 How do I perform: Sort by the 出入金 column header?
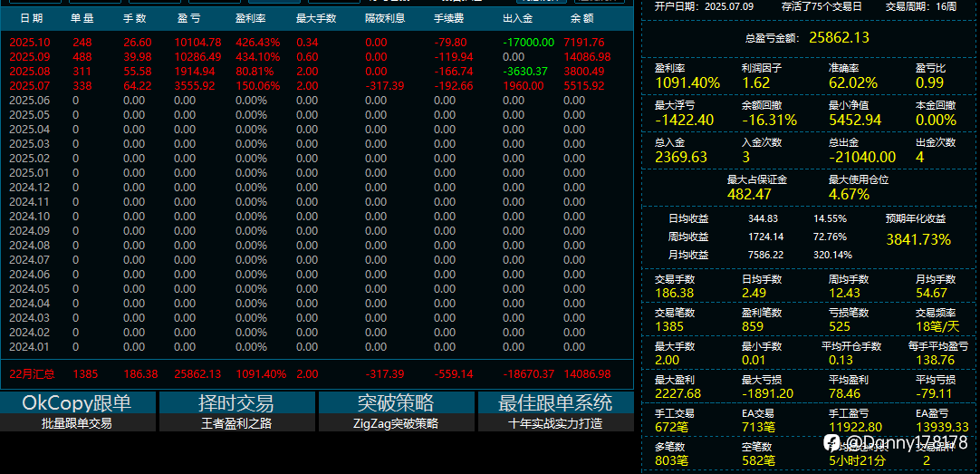click(517, 19)
